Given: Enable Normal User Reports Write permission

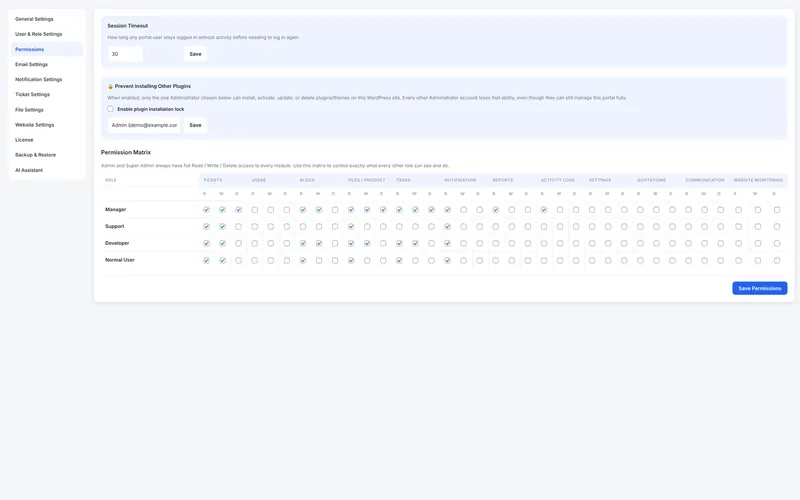Looking at the screenshot, I should (x=512, y=260).
